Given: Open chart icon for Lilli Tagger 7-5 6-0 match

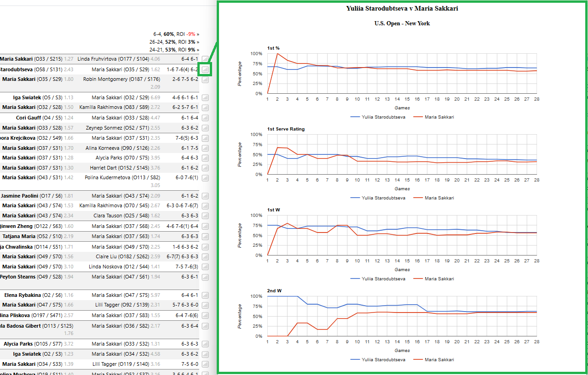Looking at the screenshot, I should [205, 364].
